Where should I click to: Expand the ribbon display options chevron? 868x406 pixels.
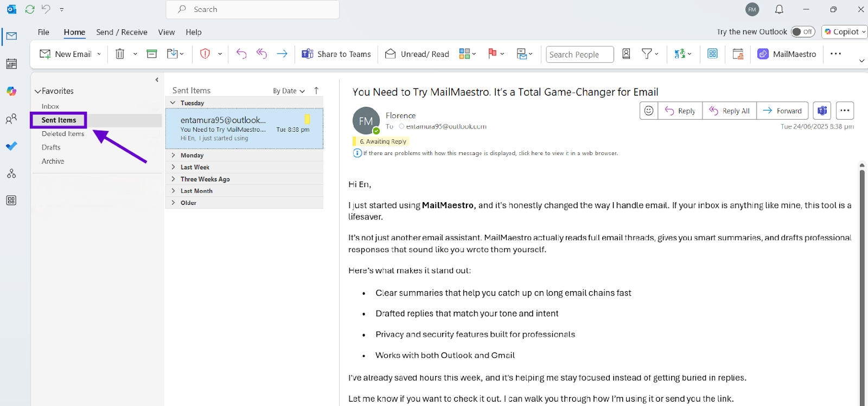point(861,61)
